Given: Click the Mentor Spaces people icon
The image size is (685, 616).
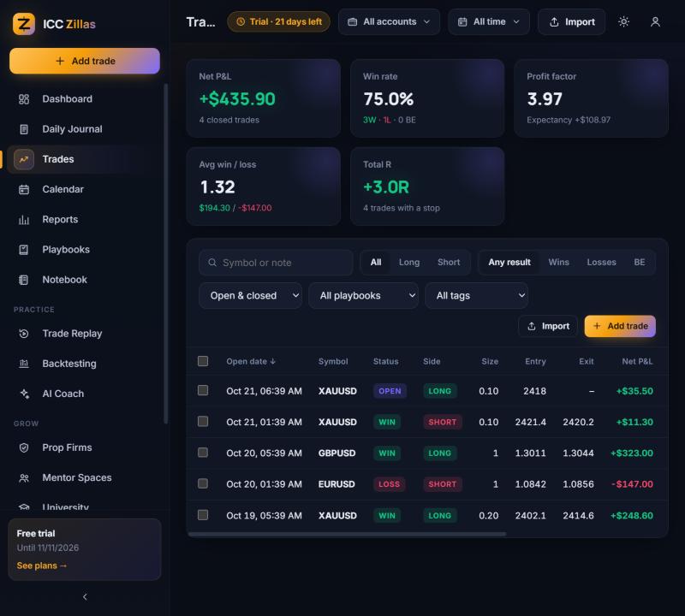Looking at the screenshot, I should pyautogui.click(x=24, y=477).
